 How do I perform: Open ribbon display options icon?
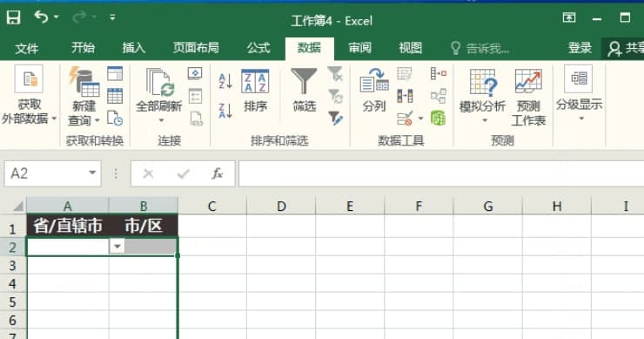(569, 17)
